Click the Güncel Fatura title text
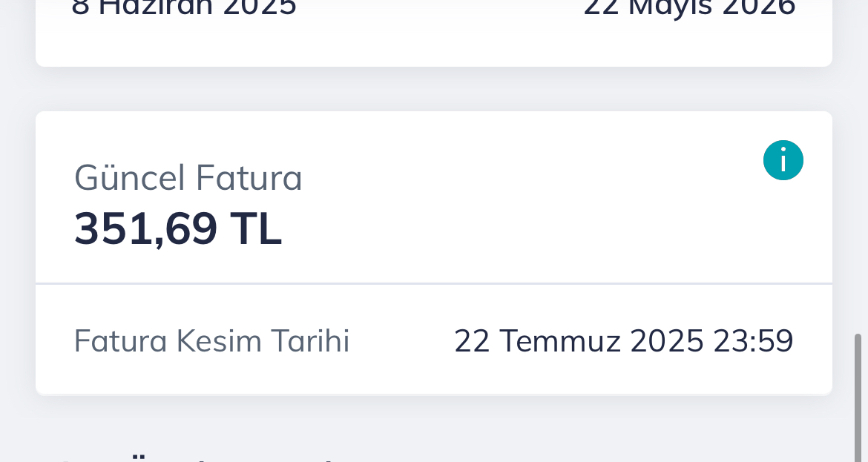The height and width of the screenshot is (462, 868). coord(188,178)
